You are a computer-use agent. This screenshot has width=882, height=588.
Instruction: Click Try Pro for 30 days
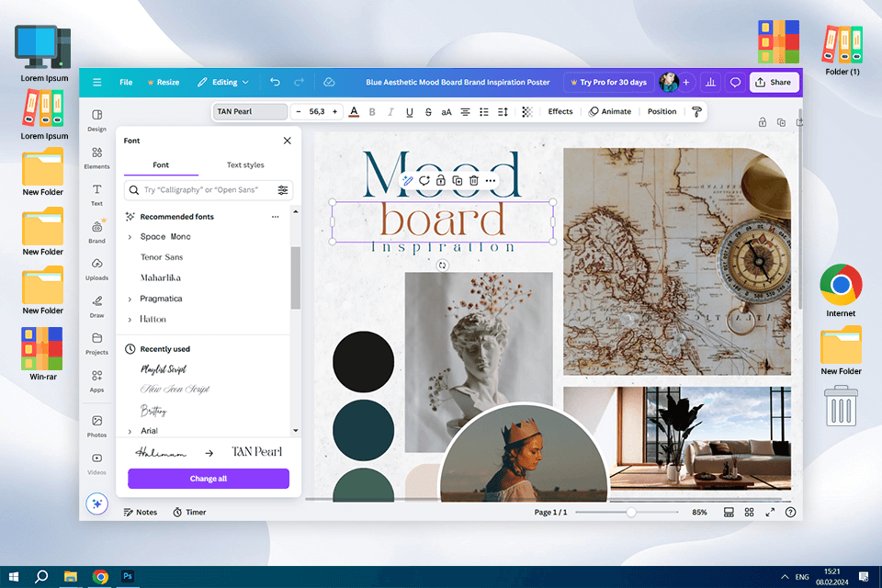[x=608, y=82]
